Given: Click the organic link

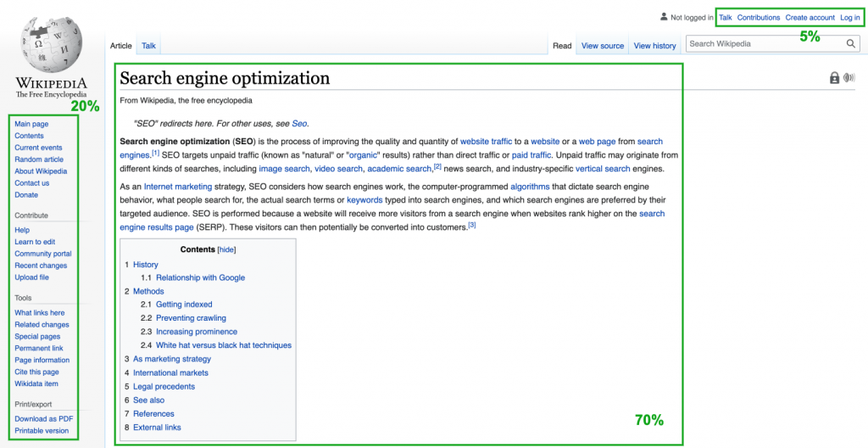Looking at the screenshot, I should pyautogui.click(x=363, y=155).
